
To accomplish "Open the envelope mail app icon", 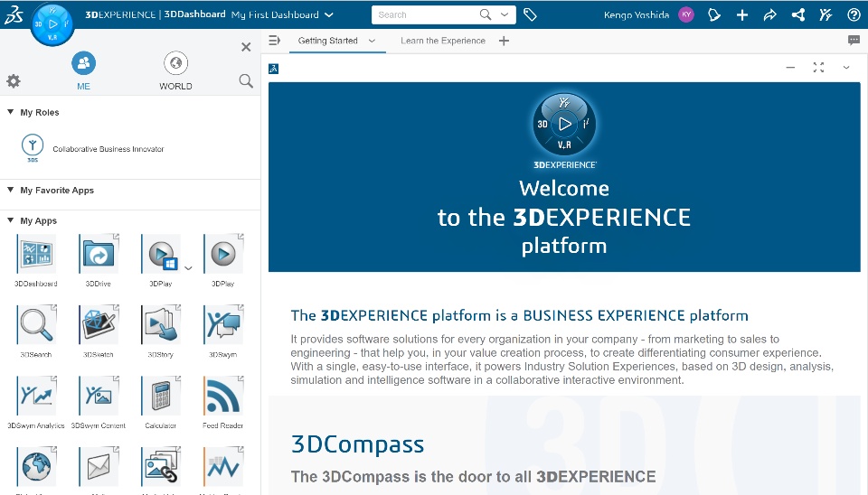I will [x=99, y=467].
